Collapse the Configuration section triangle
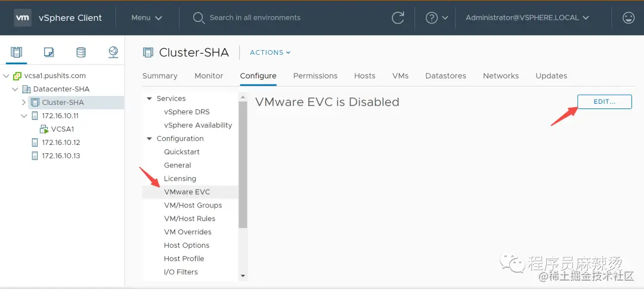The width and height of the screenshot is (644, 292). (150, 139)
